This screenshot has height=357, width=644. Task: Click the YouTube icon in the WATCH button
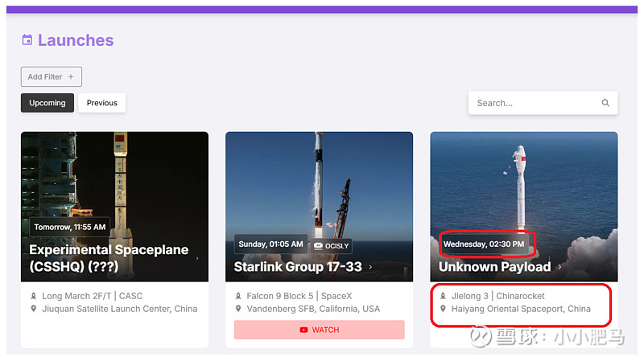[x=303, y=330]
